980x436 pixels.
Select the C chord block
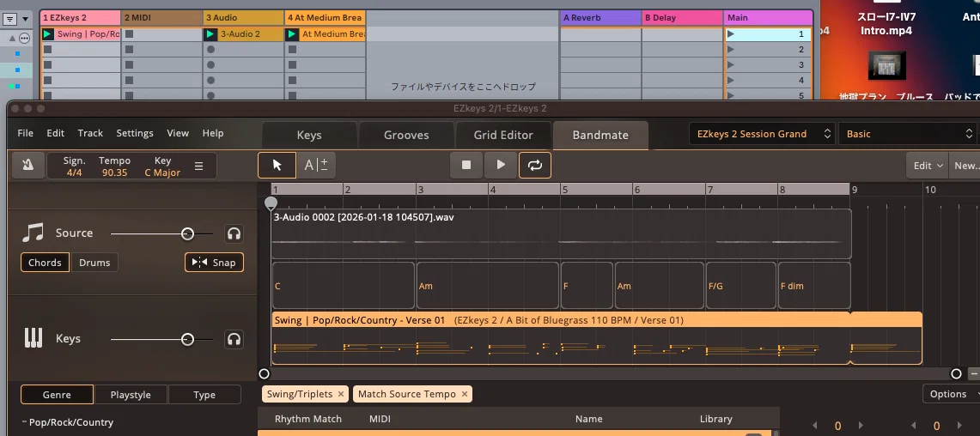pyautogui.click(x=343, y=286)
